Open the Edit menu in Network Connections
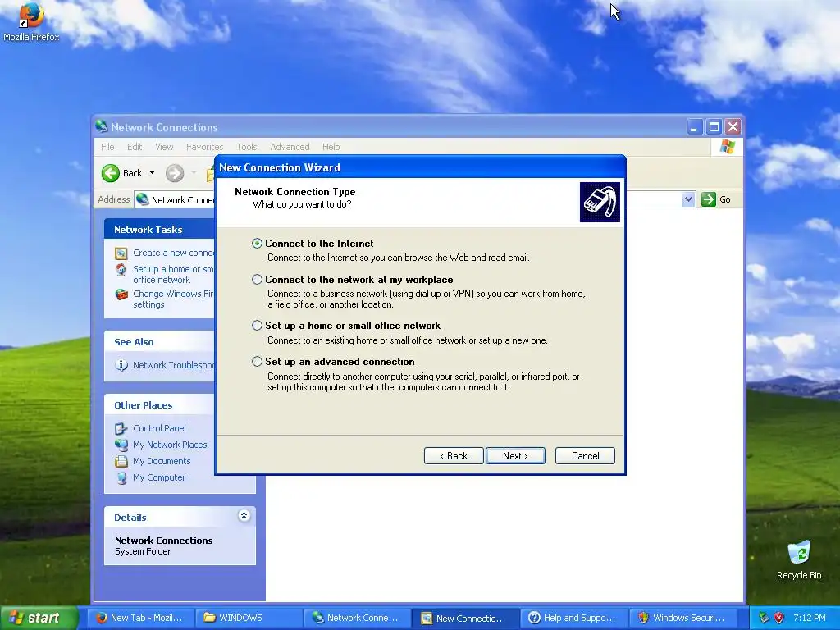Image resolution: width=840 pixels, height=630 pixels. click(135, 147)
